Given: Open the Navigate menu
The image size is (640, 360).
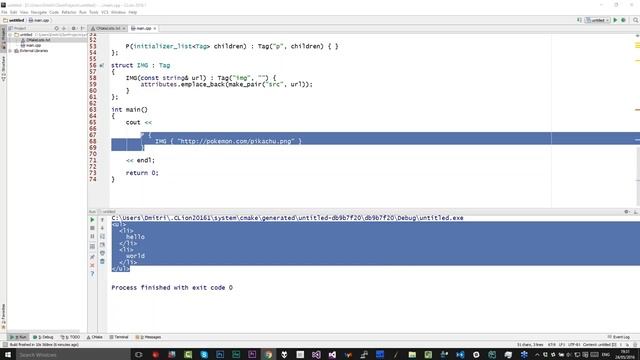Looking at the screenshot, I should coord(39,12).
